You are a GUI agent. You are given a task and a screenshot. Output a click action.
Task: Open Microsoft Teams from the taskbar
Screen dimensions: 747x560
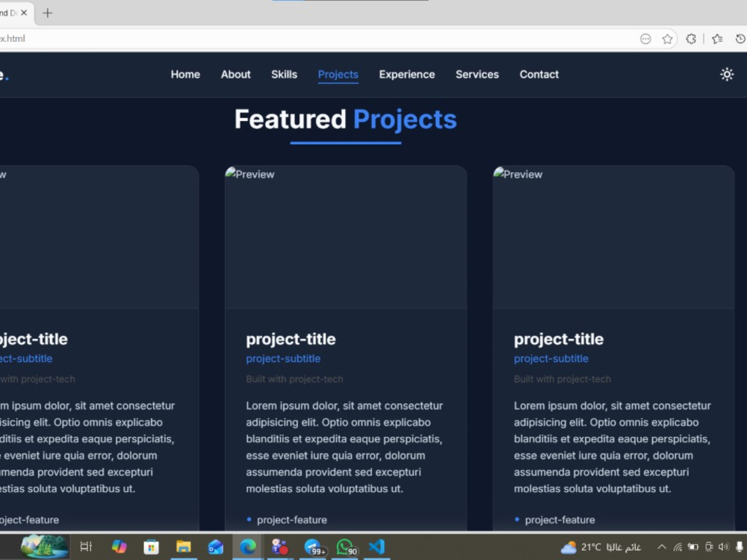(x=279, y=547)
